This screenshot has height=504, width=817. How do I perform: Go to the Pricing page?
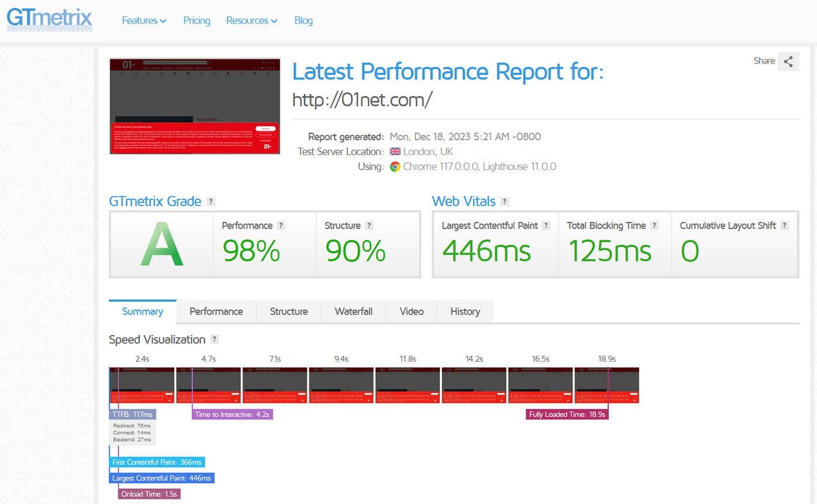click(x=197, y=20)
